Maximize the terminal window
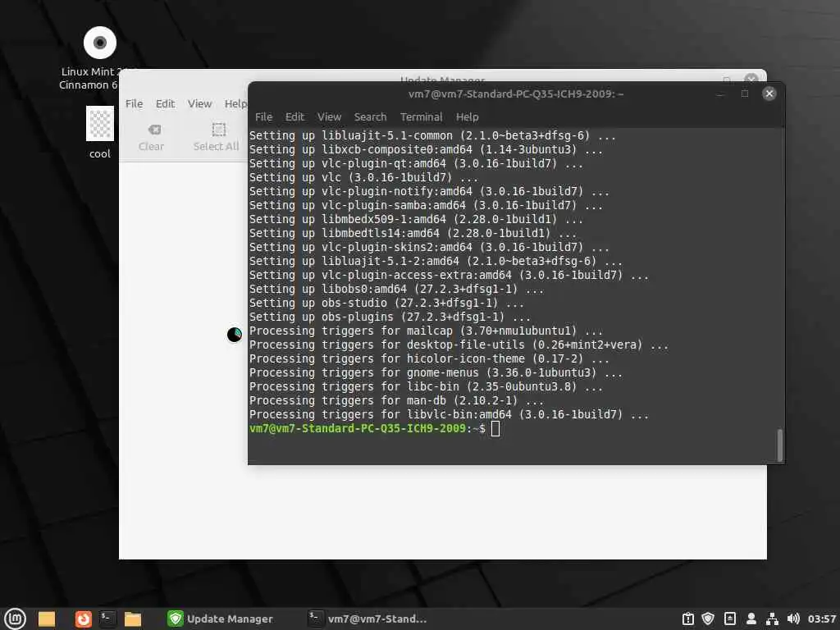This screenshot has width=840, height=630. [x=745, y=94]
